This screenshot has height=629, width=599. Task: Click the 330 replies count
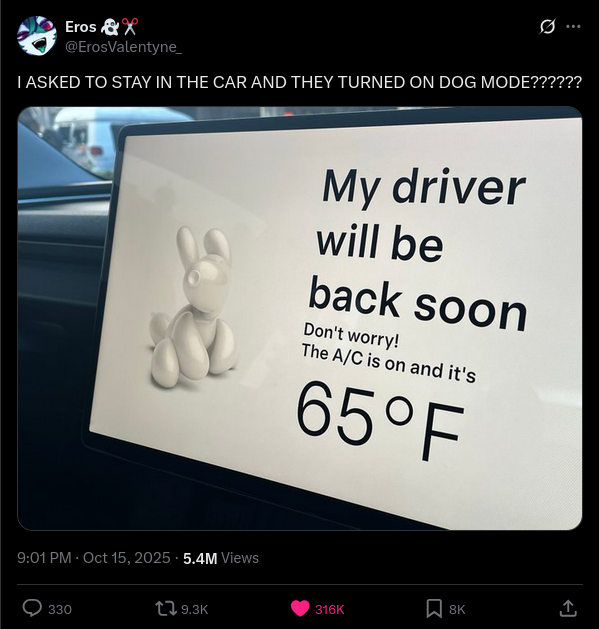[60, 609]
